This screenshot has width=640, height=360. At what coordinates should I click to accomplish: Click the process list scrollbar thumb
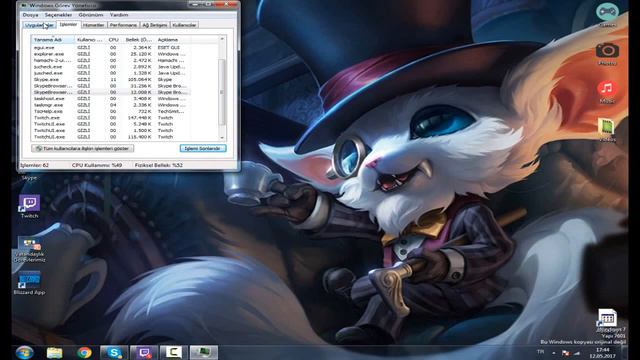222,92
